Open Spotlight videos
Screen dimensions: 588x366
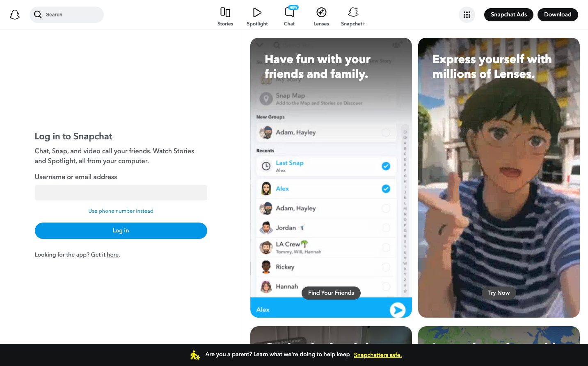[x=257, y=16]
